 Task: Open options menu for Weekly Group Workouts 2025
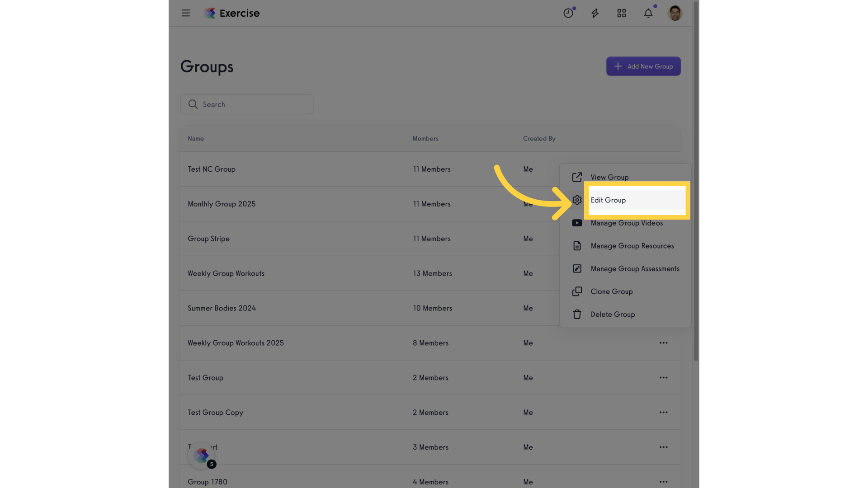tap(663, 343)
